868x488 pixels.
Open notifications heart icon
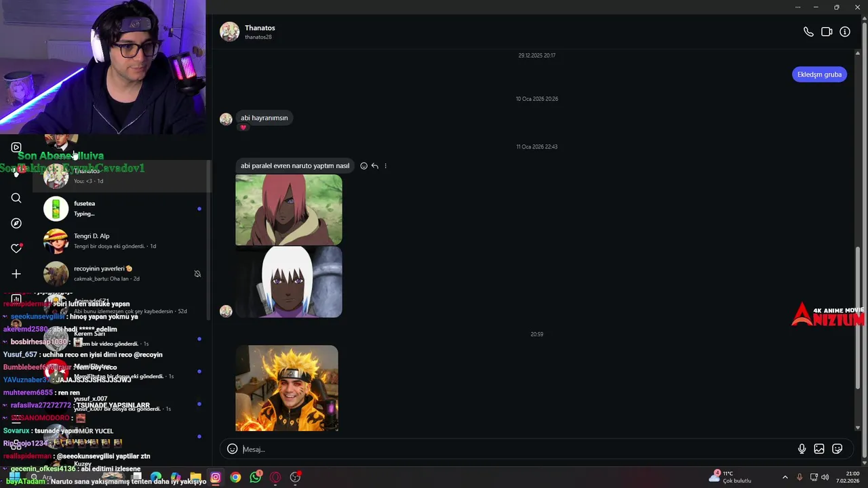tap(16, 249)
